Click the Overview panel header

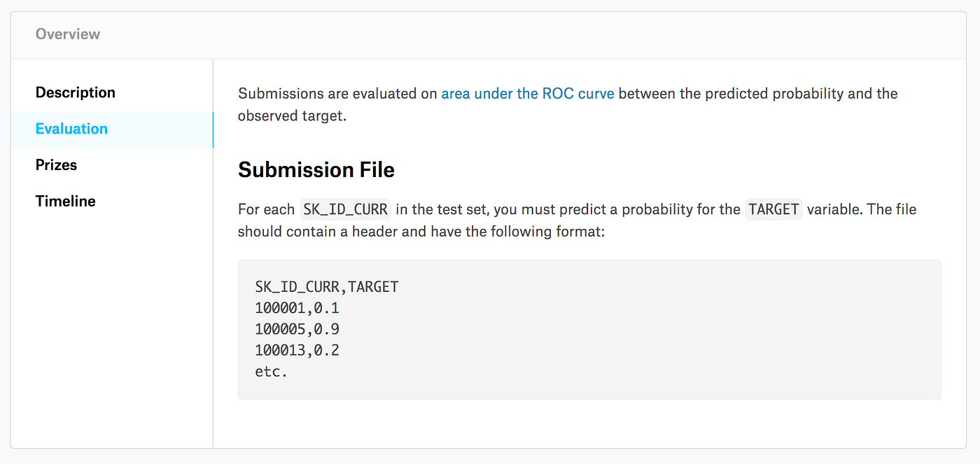tap(68, 34)
